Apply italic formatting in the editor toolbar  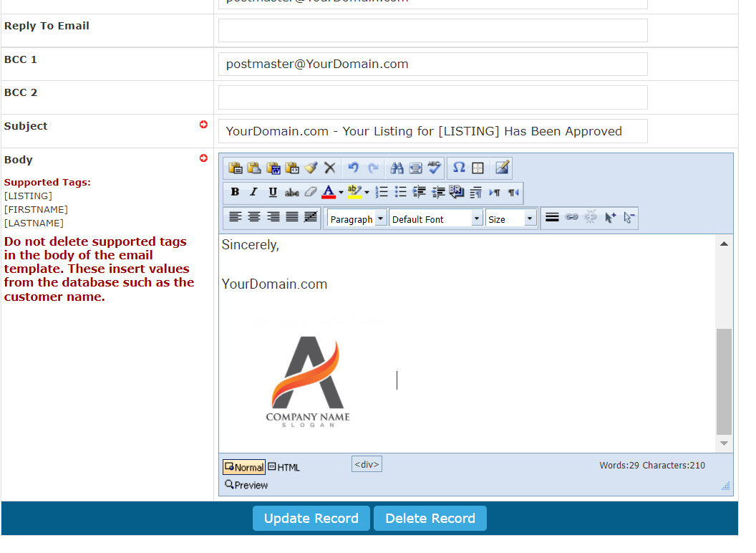tap(253, 192)
